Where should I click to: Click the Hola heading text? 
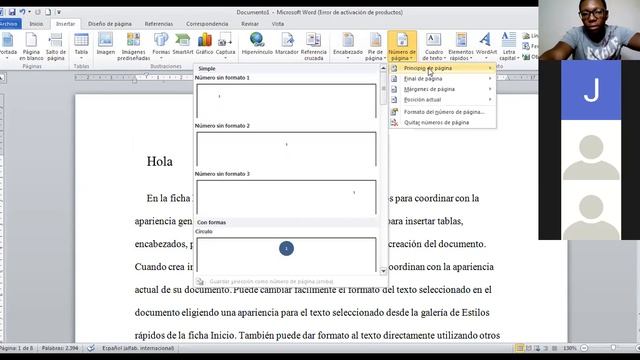click(x=160, y=161)
